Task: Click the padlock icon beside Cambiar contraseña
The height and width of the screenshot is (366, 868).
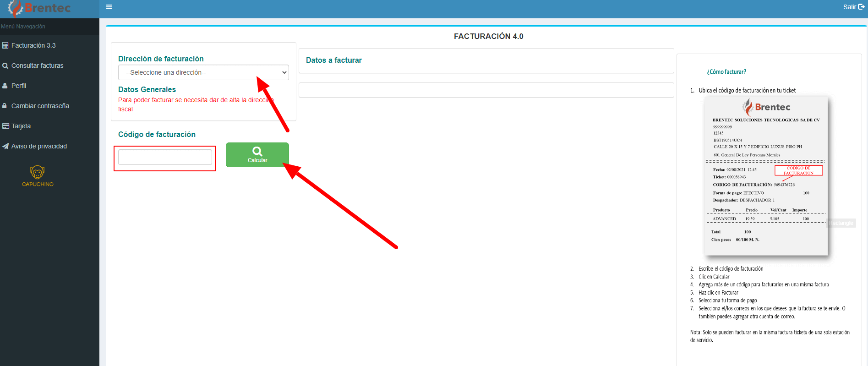Action: pyautogui.click(x=5, y=106)
